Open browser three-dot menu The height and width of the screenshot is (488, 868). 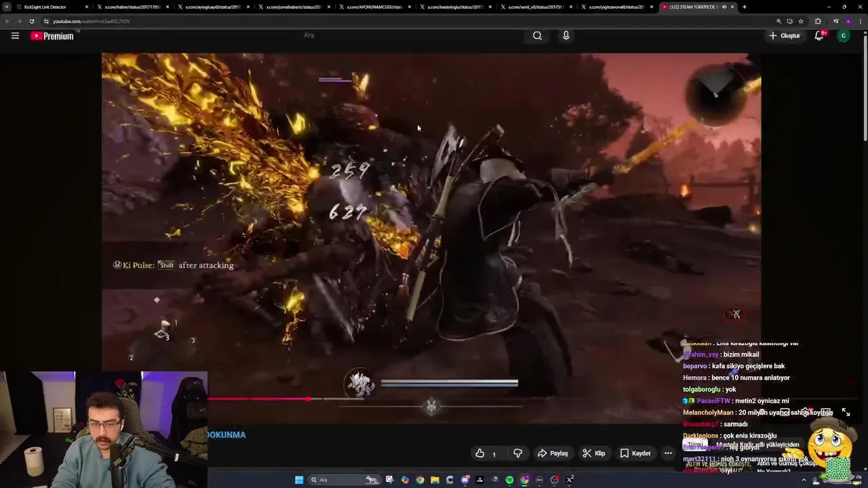click(x=860, y=21)
